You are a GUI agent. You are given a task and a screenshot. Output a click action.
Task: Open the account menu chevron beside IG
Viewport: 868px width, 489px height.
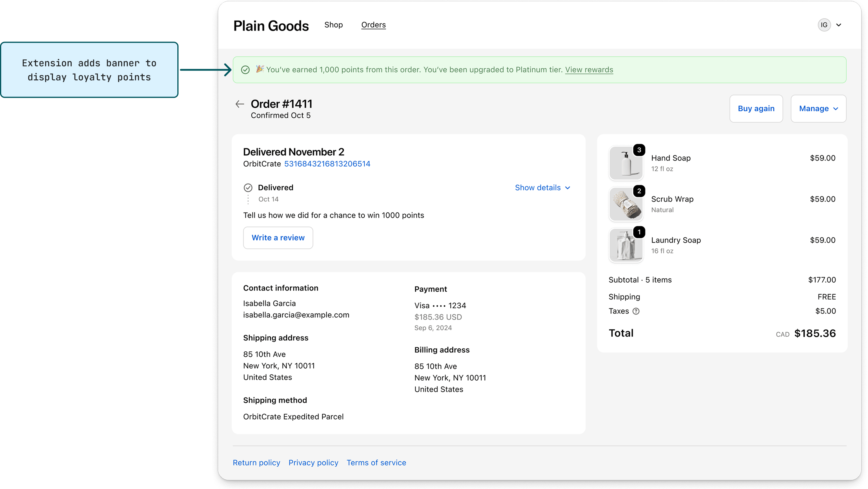coord(839,25)
